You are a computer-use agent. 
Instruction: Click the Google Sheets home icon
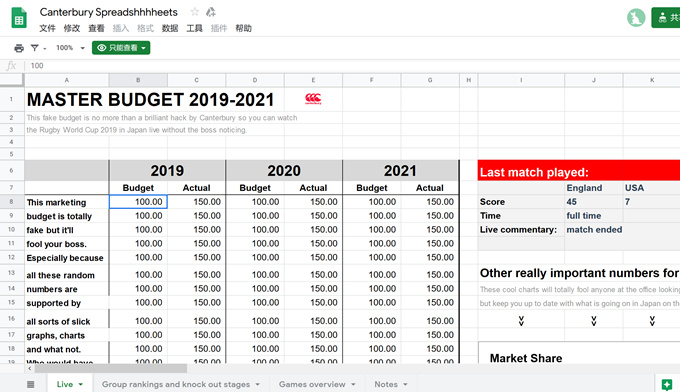click(19, 18)
